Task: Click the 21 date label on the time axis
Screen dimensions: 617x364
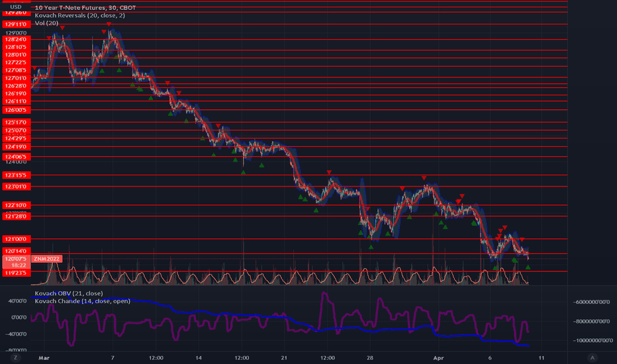Action: [x=284, y=357]
